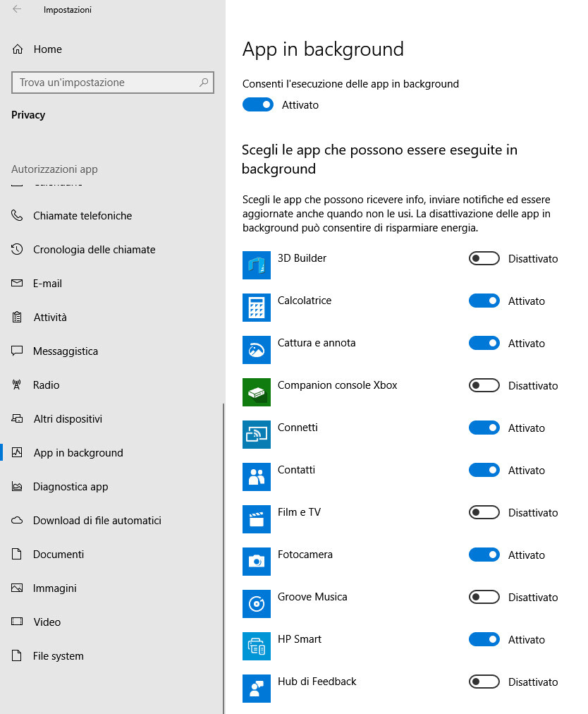Enable background for 3D Builder
The height and width of the screenshot is (714, 588).
(484, 259)
